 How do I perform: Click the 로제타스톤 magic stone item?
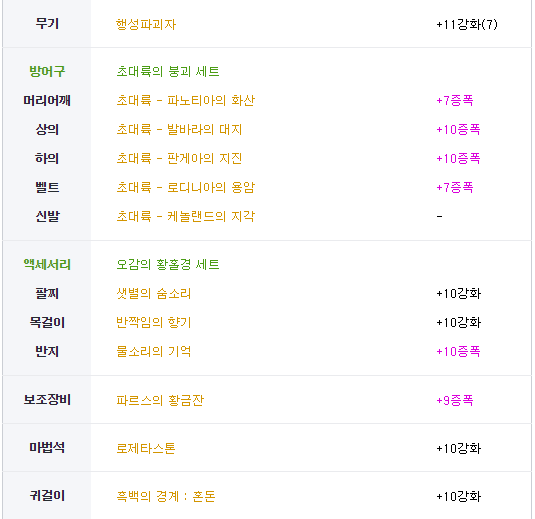click(x=146, y=448)
